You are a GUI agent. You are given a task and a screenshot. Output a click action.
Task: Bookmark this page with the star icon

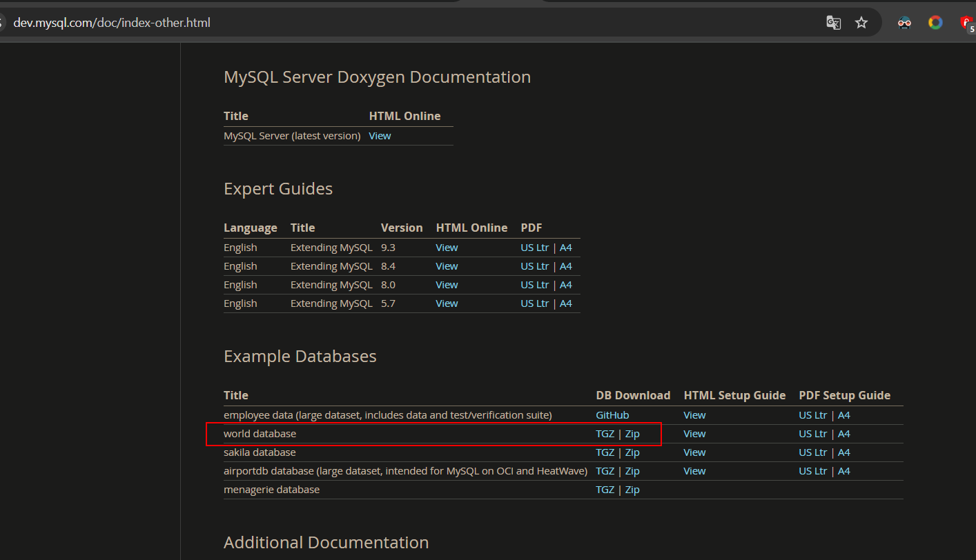[861, 23]
